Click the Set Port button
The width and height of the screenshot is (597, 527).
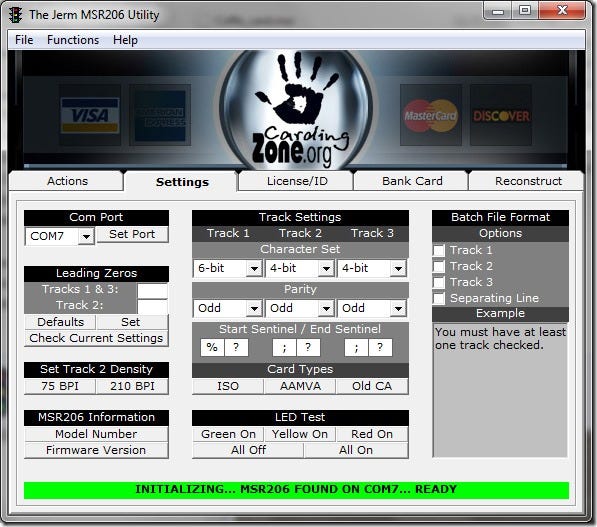pos(132,234)
